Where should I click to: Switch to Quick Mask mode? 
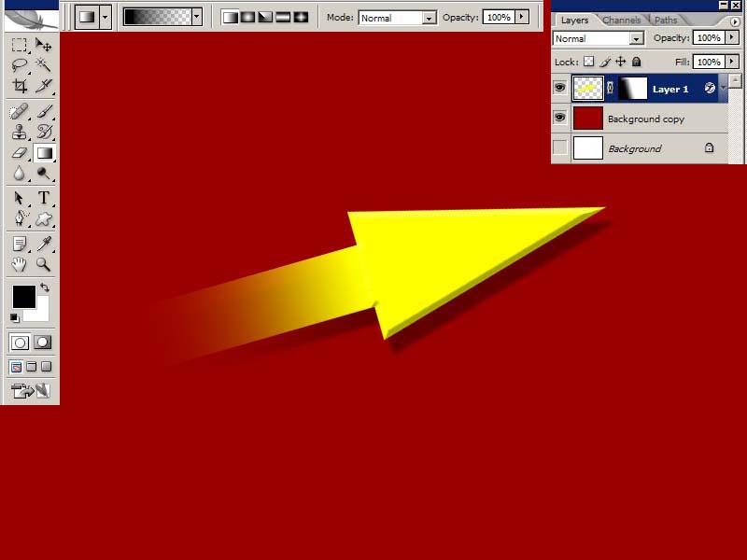(42, 343)
